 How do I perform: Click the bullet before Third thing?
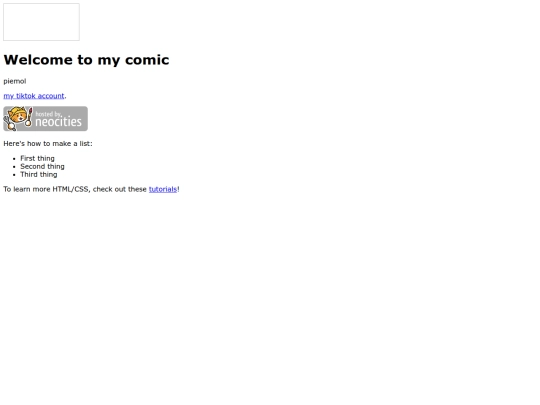14,175
